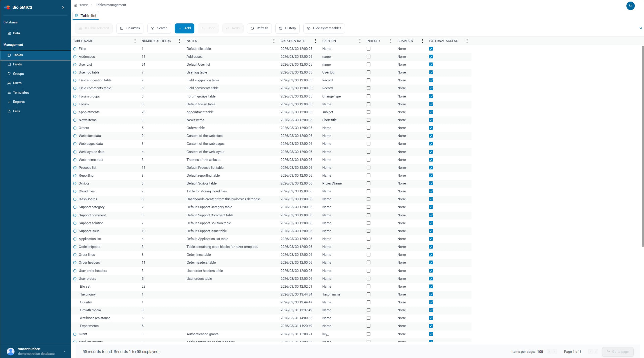Open the Home breadcrumb icon
Screen dimensions: 644x358
[76, 5]
